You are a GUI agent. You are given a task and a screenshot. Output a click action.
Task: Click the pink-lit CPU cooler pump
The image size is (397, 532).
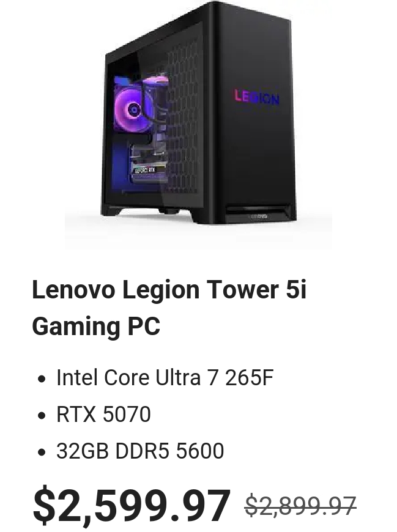click(x=156, y=79)
